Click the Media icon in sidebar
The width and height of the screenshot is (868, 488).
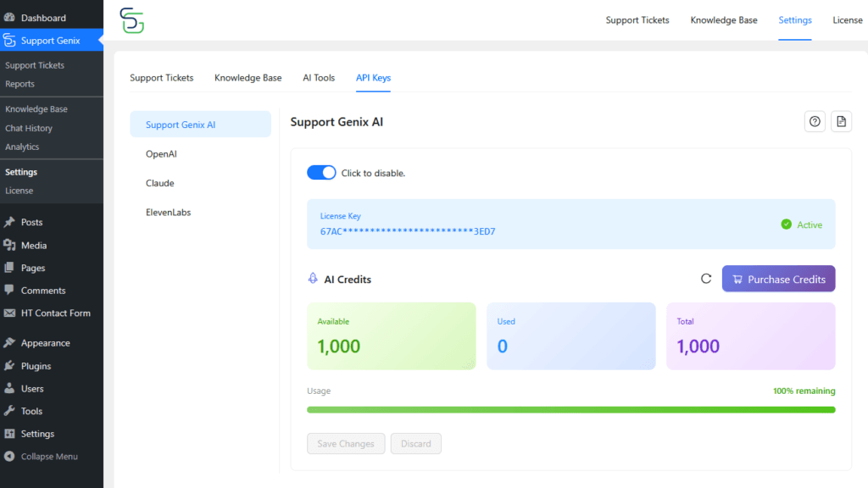tap(9, 246)
